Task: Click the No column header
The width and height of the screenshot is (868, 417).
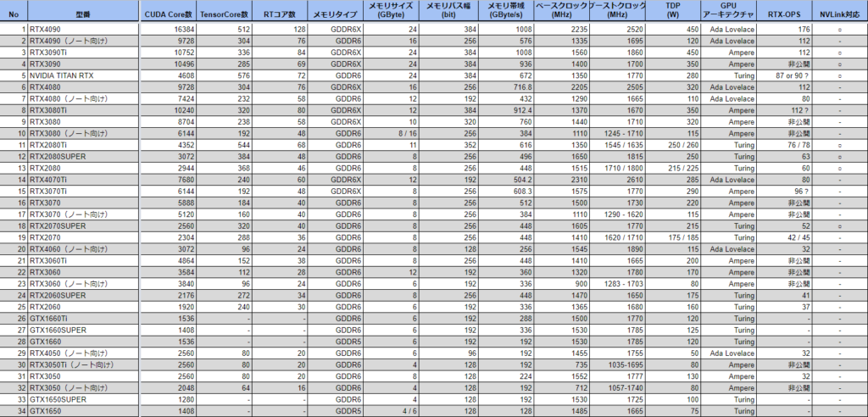Action: 14,14
